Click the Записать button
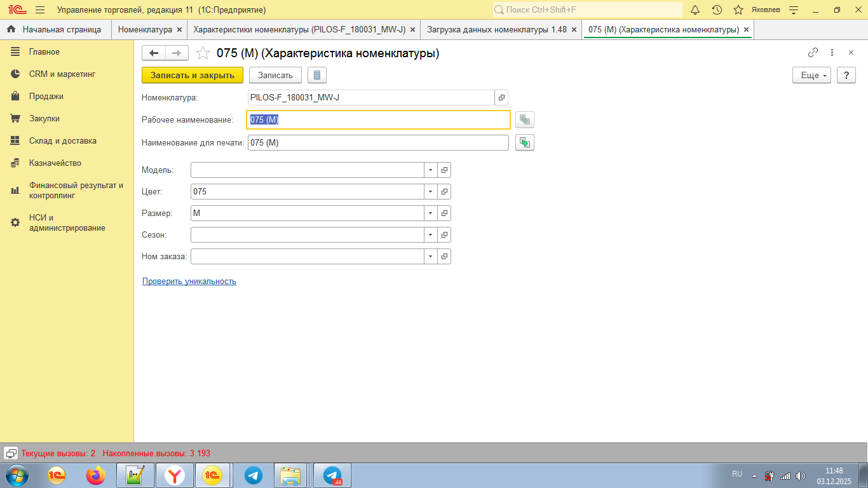 click(275, 75)
